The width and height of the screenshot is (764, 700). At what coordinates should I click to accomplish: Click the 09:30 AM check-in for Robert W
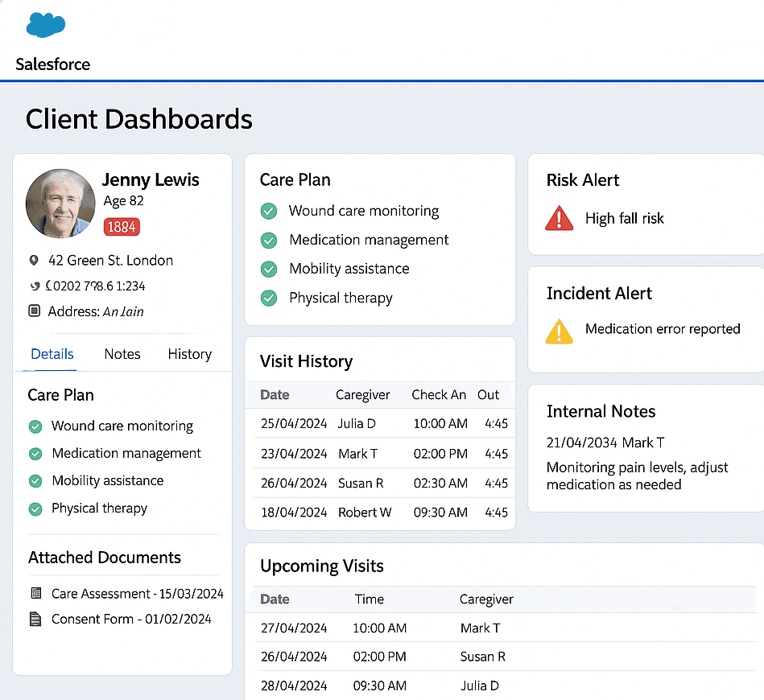click(x=440, y=513)
